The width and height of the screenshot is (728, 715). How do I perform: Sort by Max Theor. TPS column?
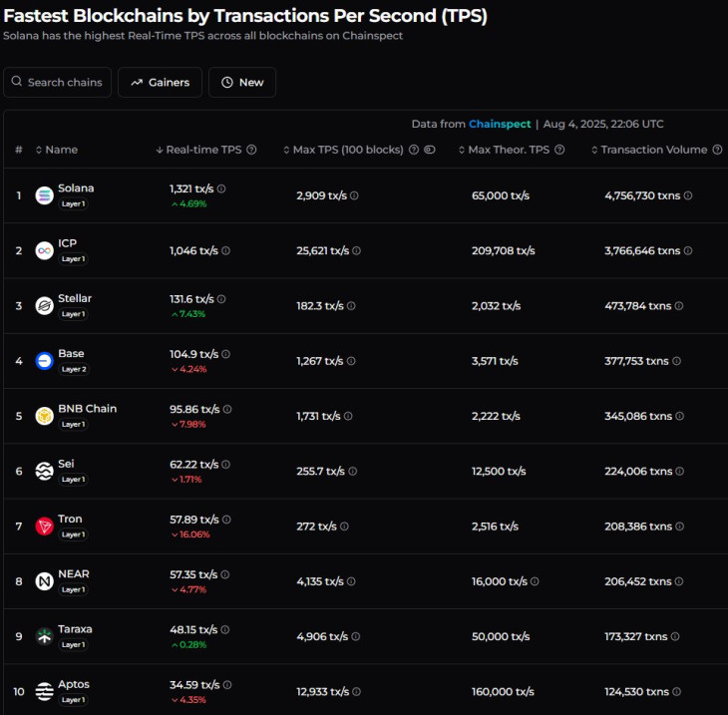(x=505, y=150)
